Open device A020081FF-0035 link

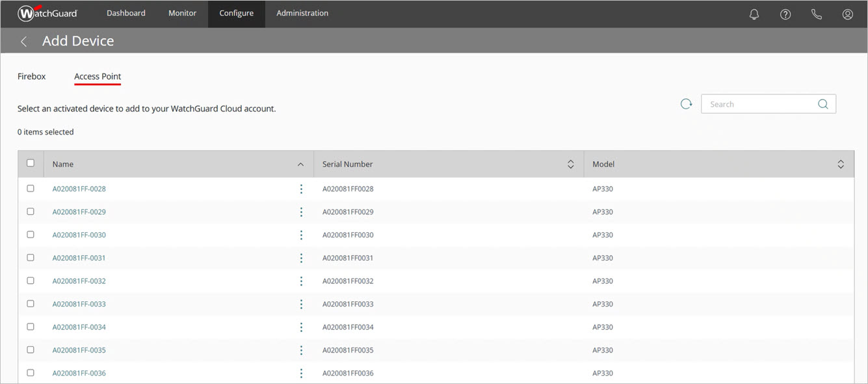coord(79,350)
